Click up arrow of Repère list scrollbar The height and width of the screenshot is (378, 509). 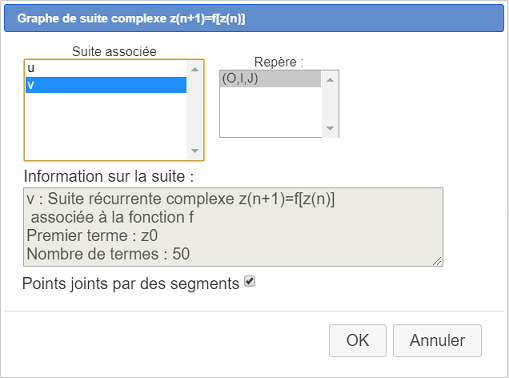[330, 80]
